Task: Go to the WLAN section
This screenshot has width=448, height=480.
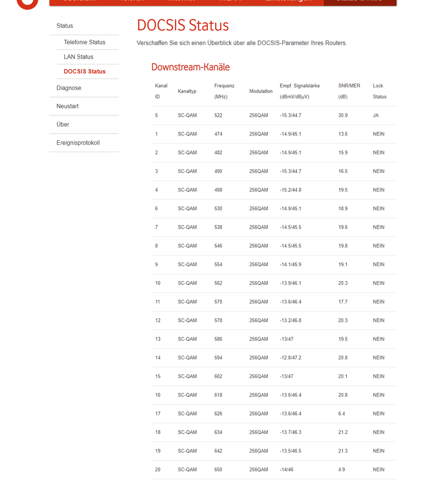Action: 230,2
